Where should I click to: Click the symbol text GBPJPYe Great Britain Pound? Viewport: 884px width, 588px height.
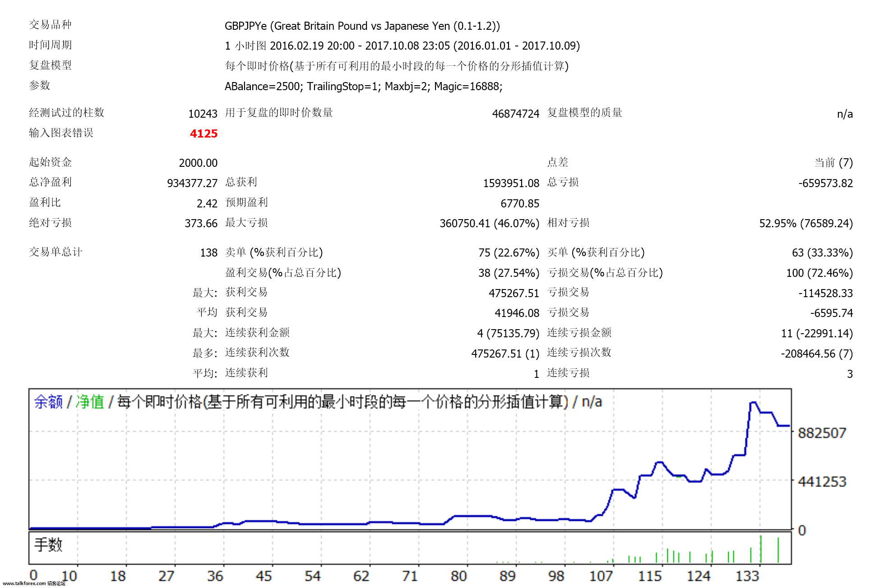pyautogui.click(x=362, y=26)
